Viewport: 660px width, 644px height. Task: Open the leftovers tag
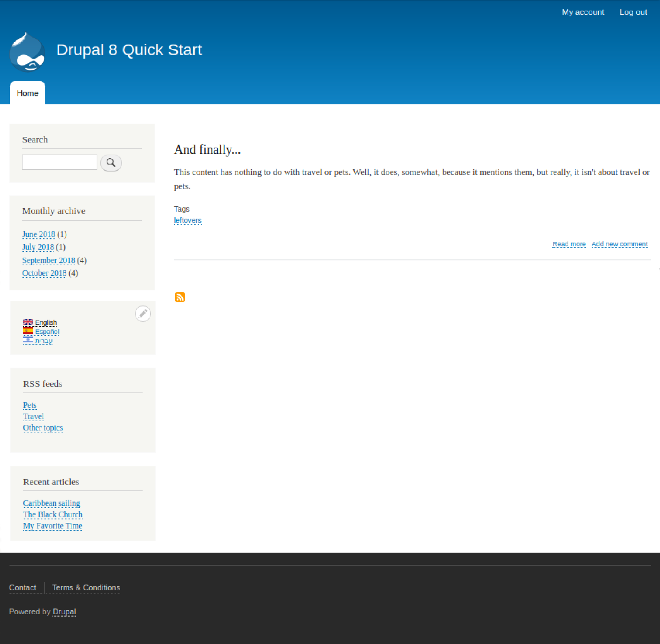point(188,220)
